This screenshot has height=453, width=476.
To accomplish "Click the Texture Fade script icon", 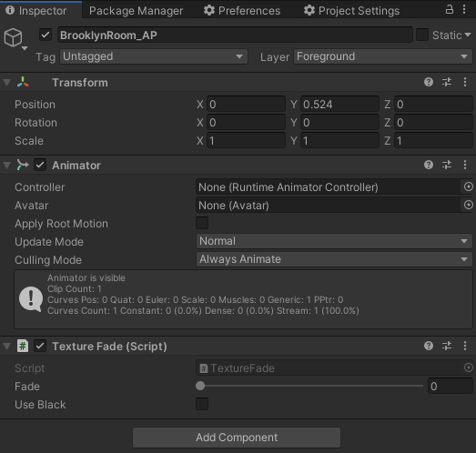I will click(x=23, y=346).
